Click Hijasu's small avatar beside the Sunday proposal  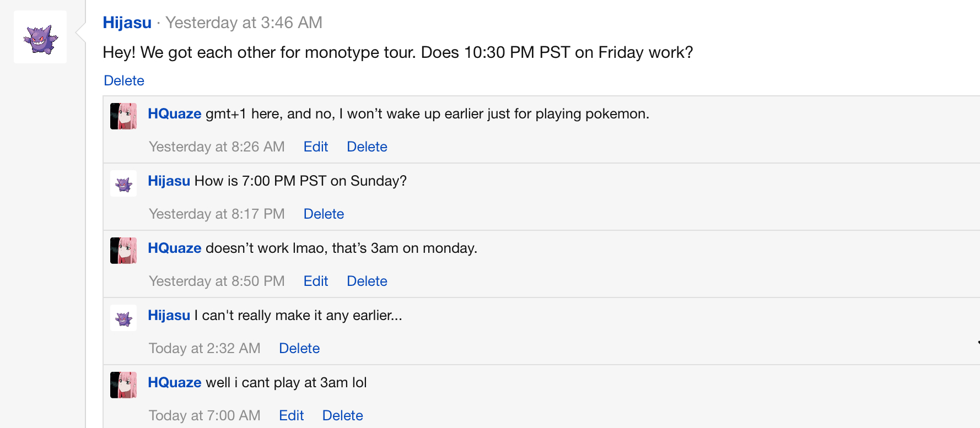(123, 183)
